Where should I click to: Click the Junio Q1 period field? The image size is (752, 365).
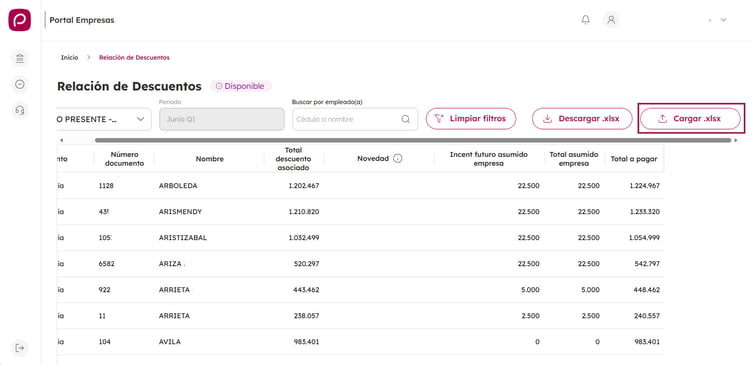click(222, 119)
